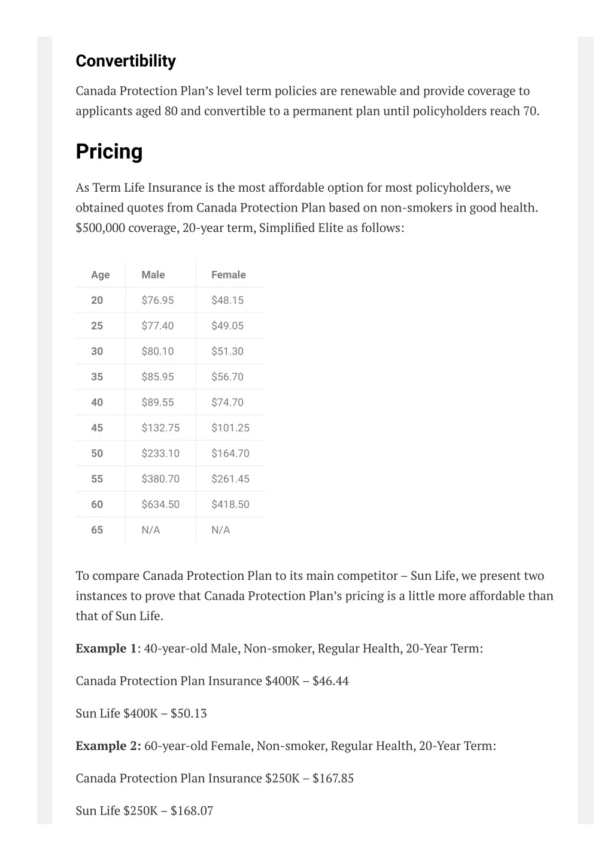Click the bold Example 2 label
Screen dimensions: 613x868
pyautogui.click(x=108, y=746)
